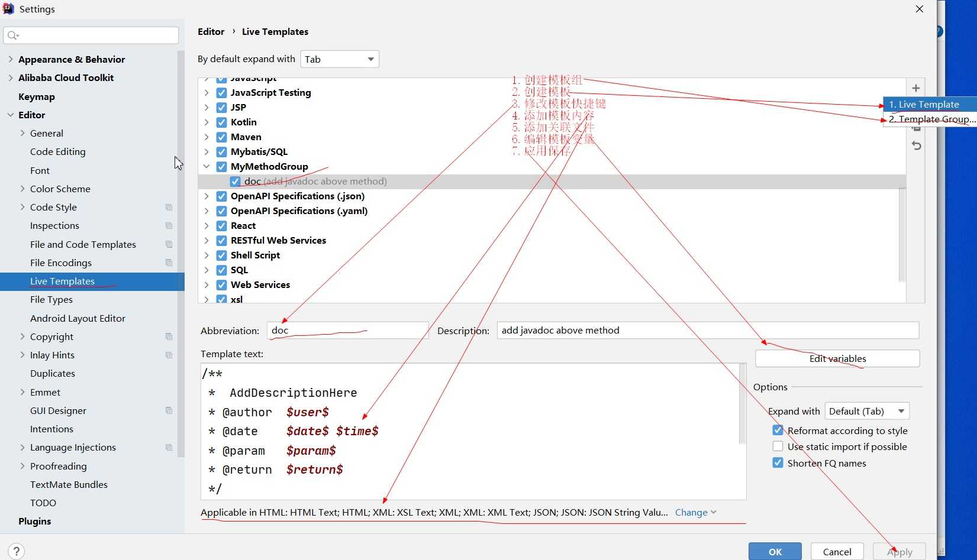
Task: Click project-level icon beside GUI Designer
Action: tap(169, 410)
